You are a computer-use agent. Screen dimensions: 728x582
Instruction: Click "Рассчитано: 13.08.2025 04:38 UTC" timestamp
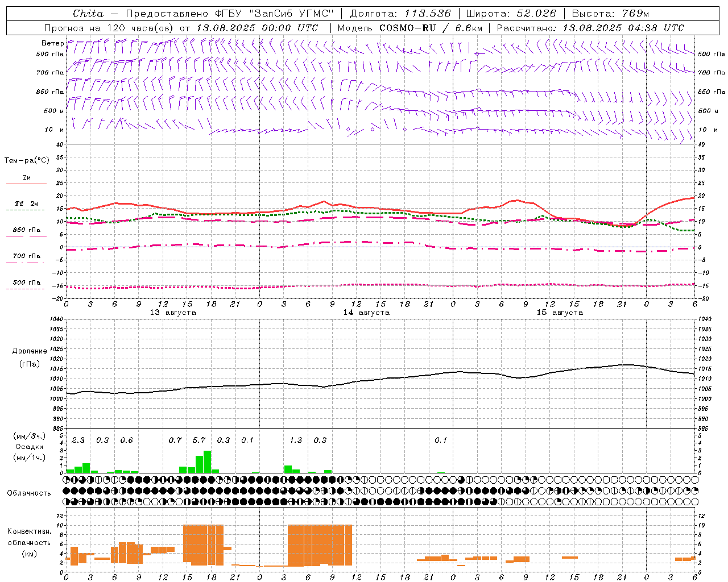click(x=590, y=28)
